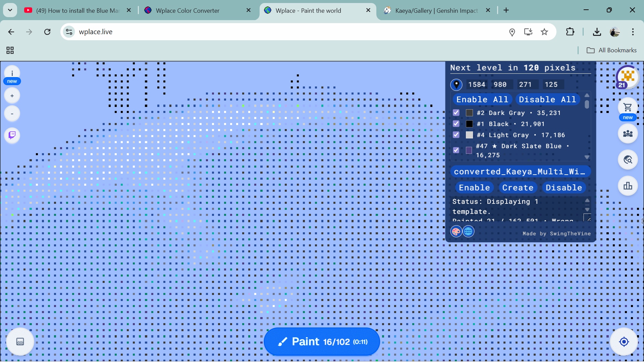
Task: Switch to Kaeya Gallery Genshin Impact tab
Action: 436,10
